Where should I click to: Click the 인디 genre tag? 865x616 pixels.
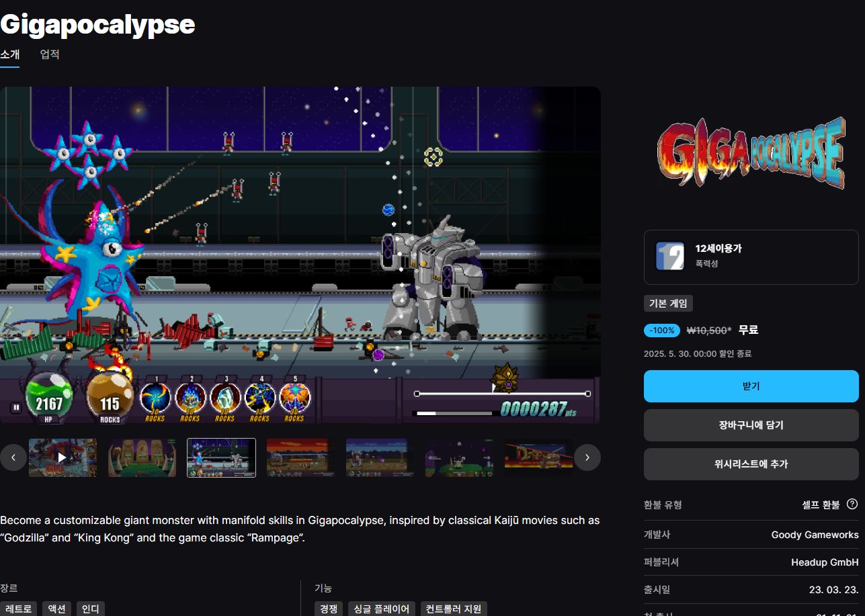coord(91,609)
